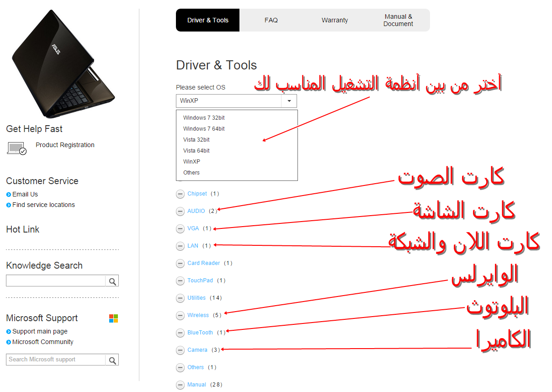Click the Find service locations arrow bullet
This screenshot has height=392, width=552.
coord(9,205)
